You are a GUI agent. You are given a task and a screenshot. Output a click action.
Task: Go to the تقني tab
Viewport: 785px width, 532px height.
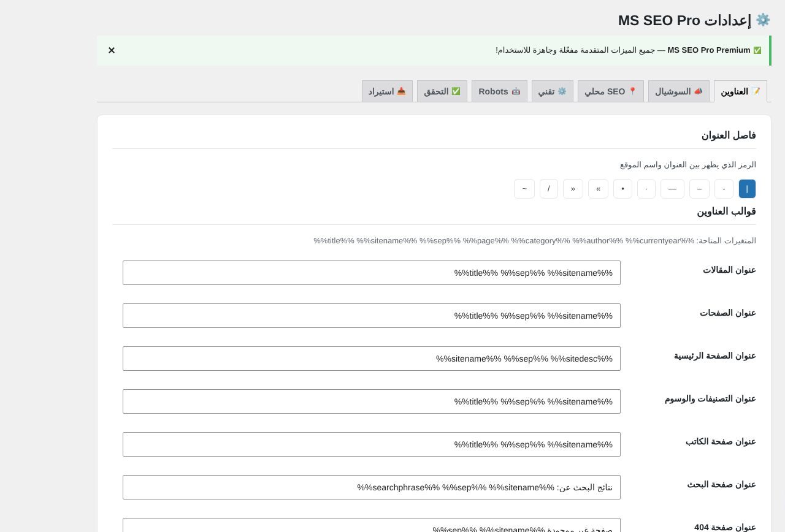tap(553, 91)
